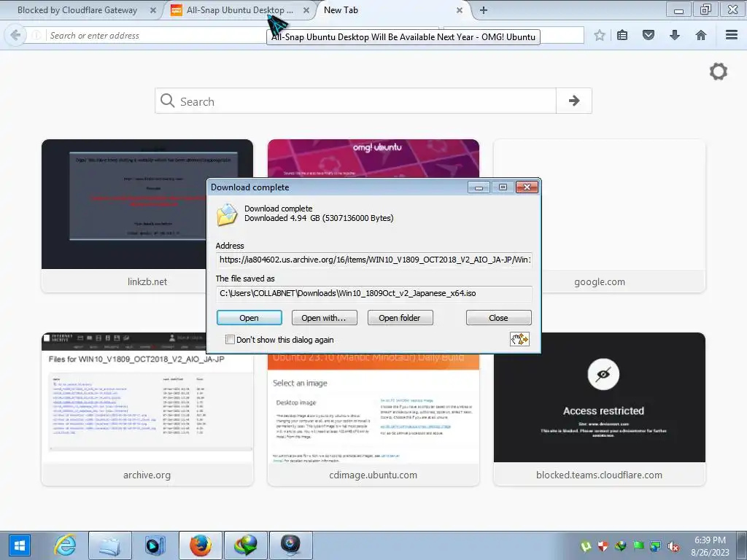Click the IDM icon in system tray

(x=620, y=546)
